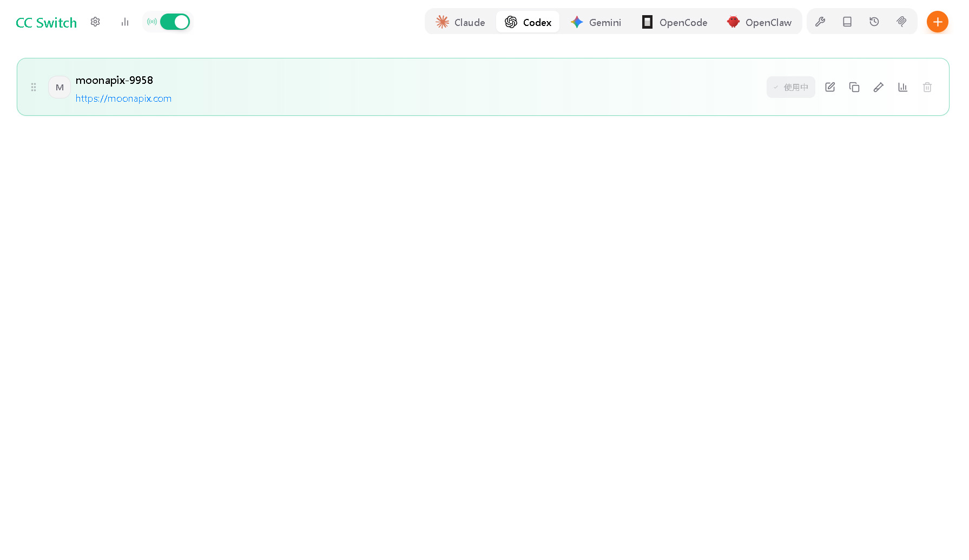Switch to the Claude tab

[460, 22]
